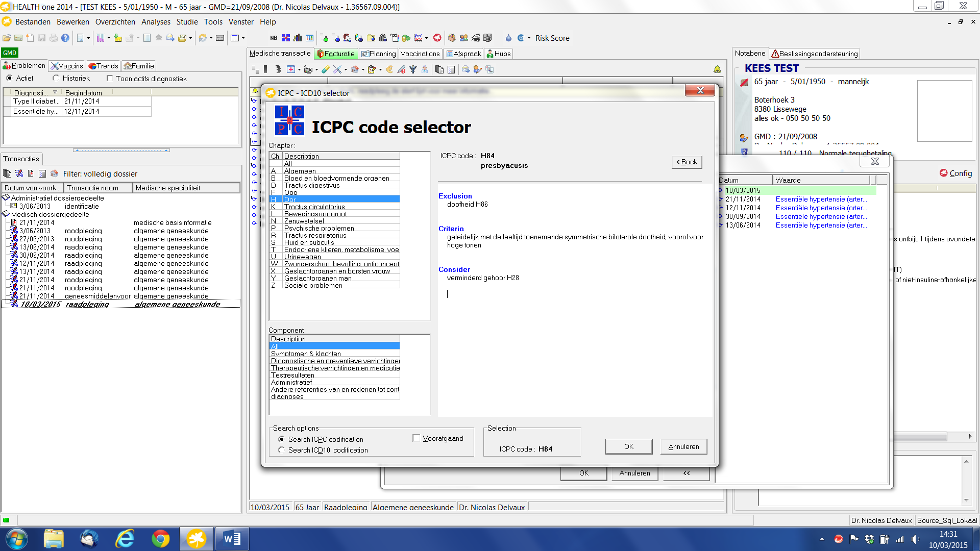Select component Symptomen & klachten

334,353
